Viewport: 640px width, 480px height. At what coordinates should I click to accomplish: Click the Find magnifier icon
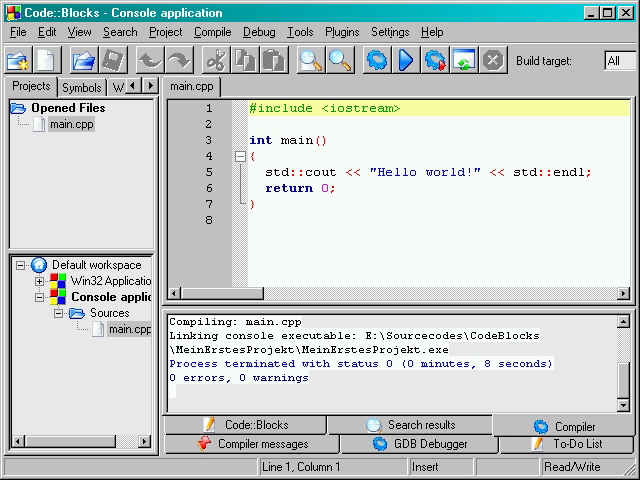coord(311,61)
